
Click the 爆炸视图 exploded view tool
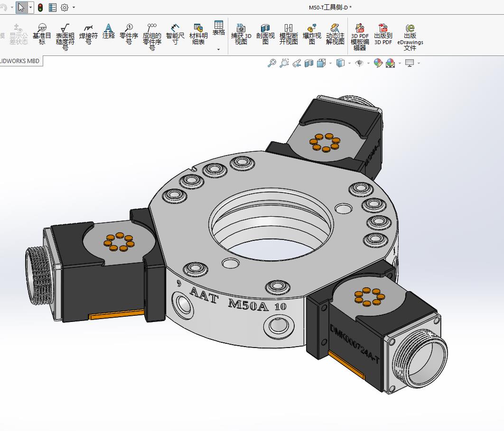click(312, 34)
